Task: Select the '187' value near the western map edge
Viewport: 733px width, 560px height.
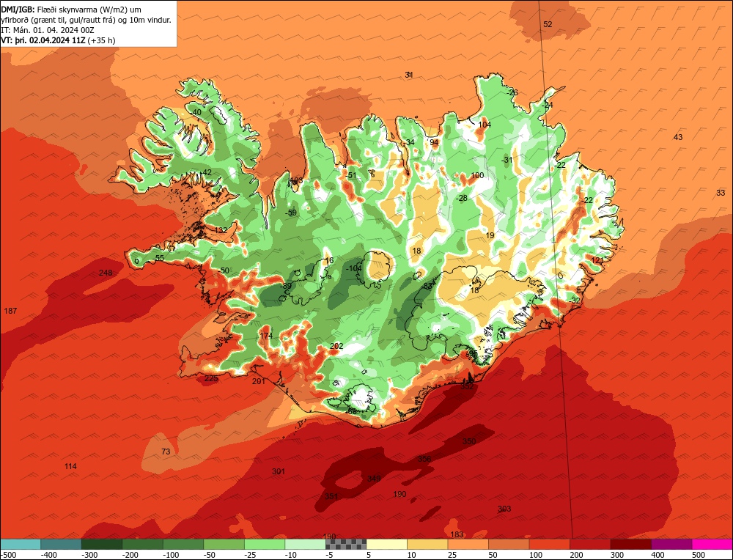Action: (x=10, y=311)
